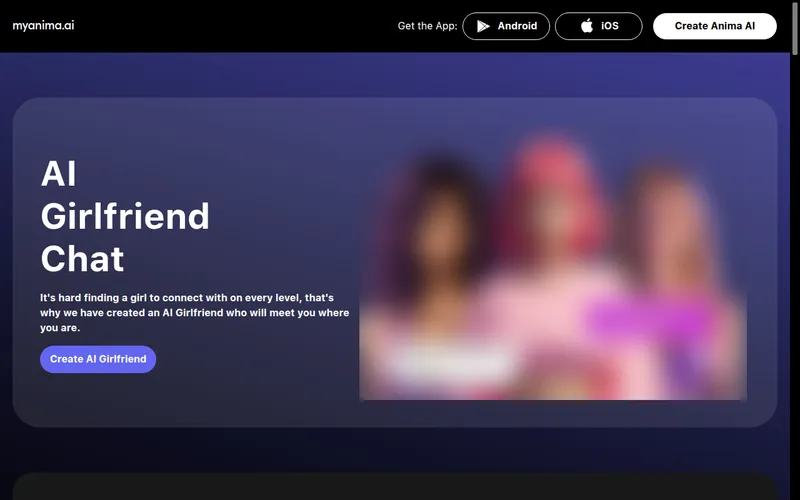This screenshot has width=800, height=500.
Task: Click the Google Play triangle icon
Action: point(483,26)
